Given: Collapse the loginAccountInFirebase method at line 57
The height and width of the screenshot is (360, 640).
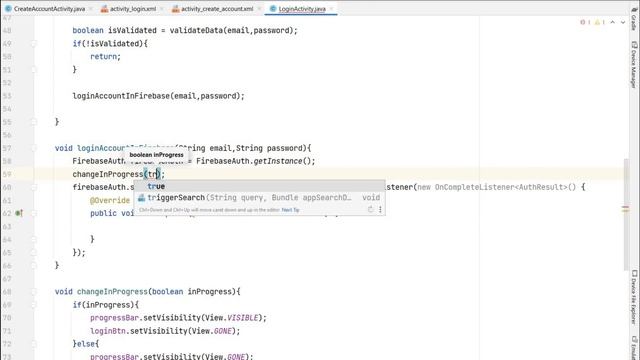Looking at the screenshot, I should (x=34, y=148).
